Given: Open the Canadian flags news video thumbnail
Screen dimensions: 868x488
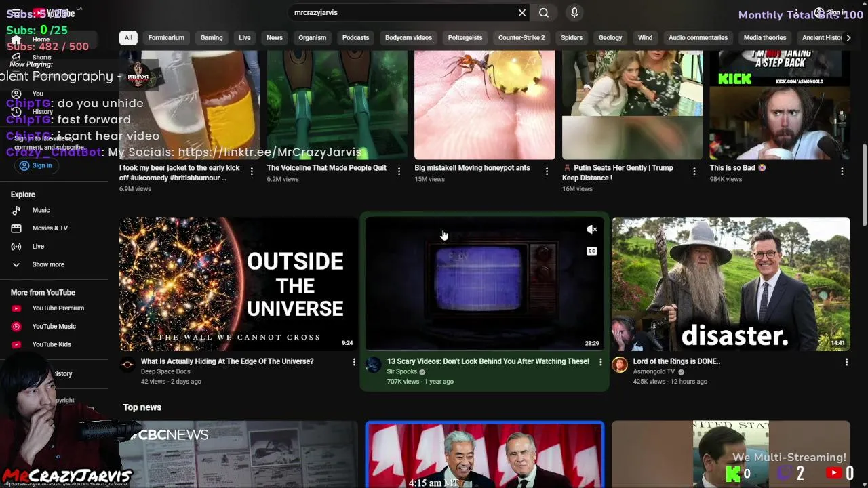Looking at the screenshot, I should pos(484,454).
